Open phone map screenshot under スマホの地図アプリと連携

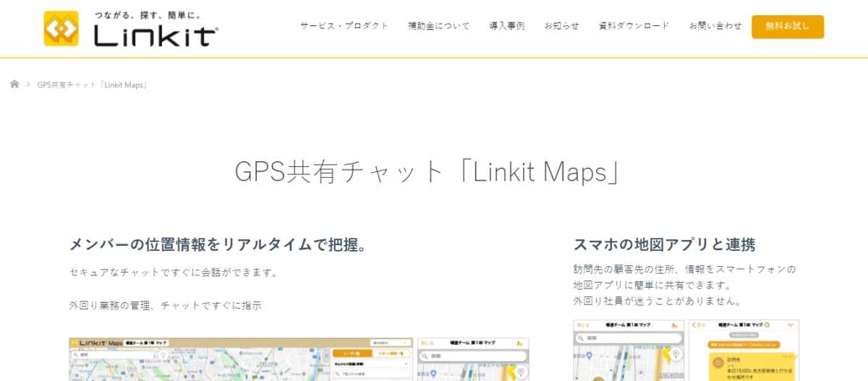tap(629, 351)
